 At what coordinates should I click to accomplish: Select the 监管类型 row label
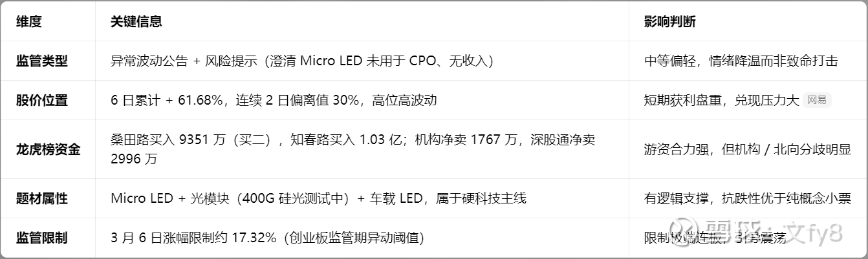(x=42, y=61)
